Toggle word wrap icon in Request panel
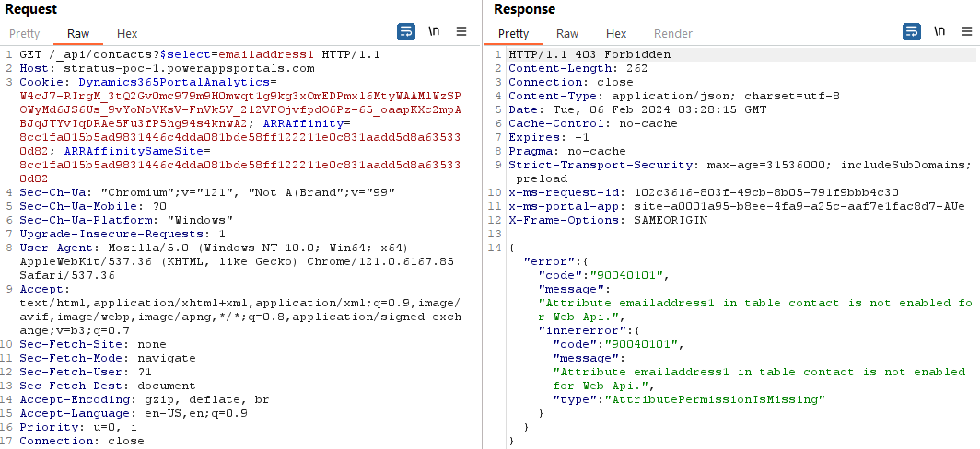Screen dimensions: 980x449 [x=406, y=32]
